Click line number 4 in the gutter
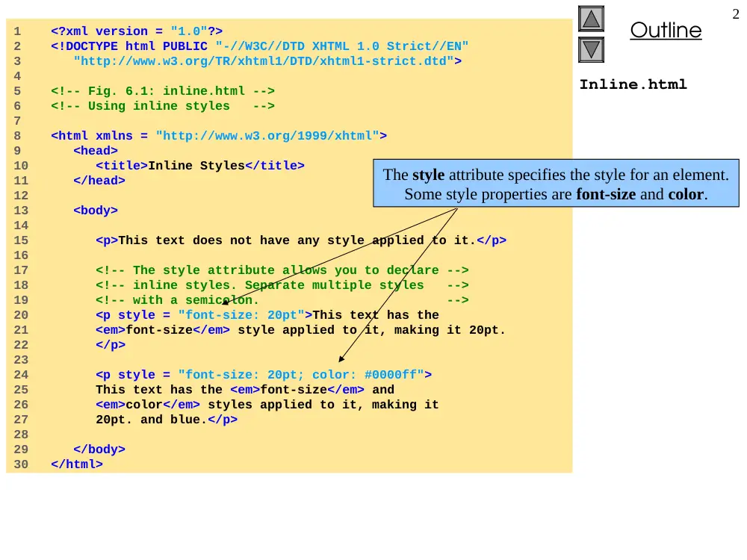This screenshot has width=747, height=560. pyautogui.click(x=17, y=76)
